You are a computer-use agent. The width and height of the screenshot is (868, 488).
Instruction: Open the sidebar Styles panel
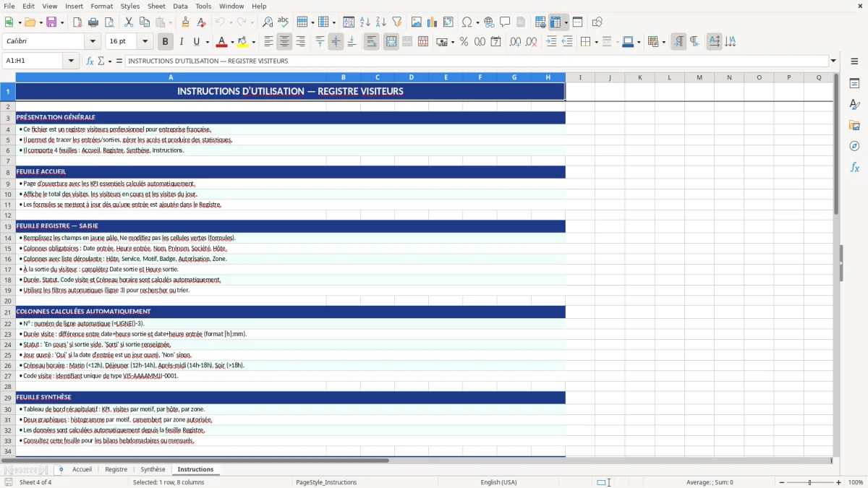click(x=854, y=105)
